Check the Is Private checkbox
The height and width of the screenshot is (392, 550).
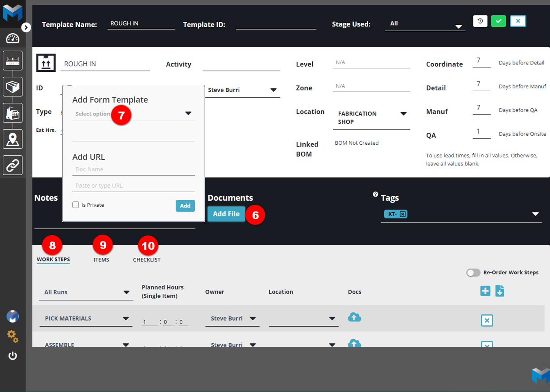click(x=76, y=205)
